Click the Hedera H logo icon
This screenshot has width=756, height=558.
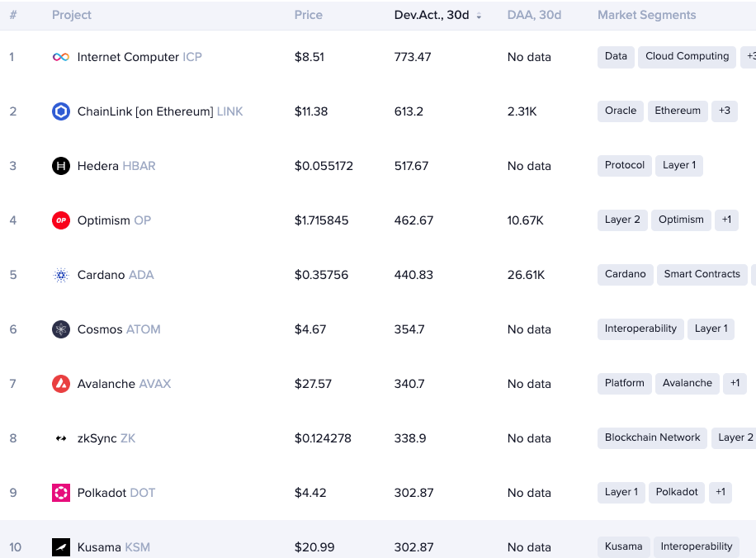(x=61, y=166)
